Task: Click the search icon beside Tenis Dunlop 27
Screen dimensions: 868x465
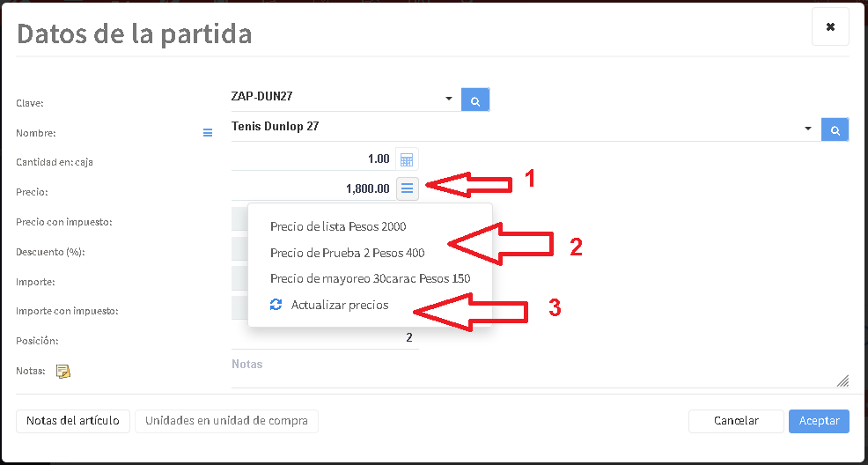Action: [x=835, y=129]
